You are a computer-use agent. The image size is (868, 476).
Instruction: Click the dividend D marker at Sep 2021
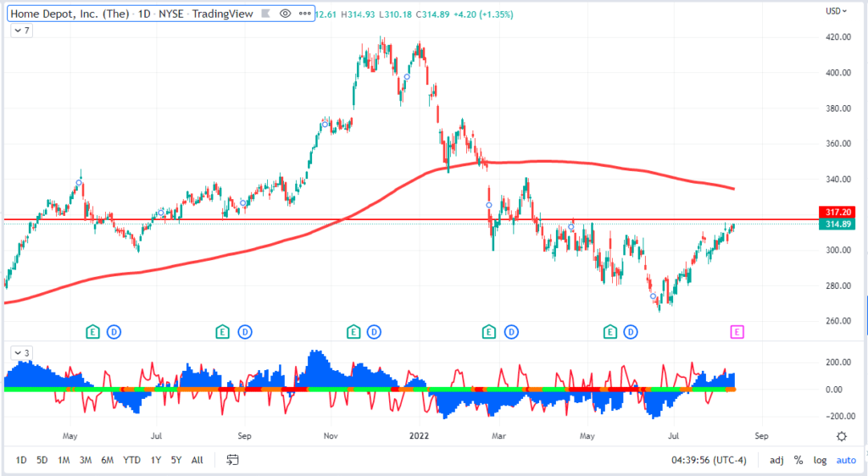pos(245,332)
